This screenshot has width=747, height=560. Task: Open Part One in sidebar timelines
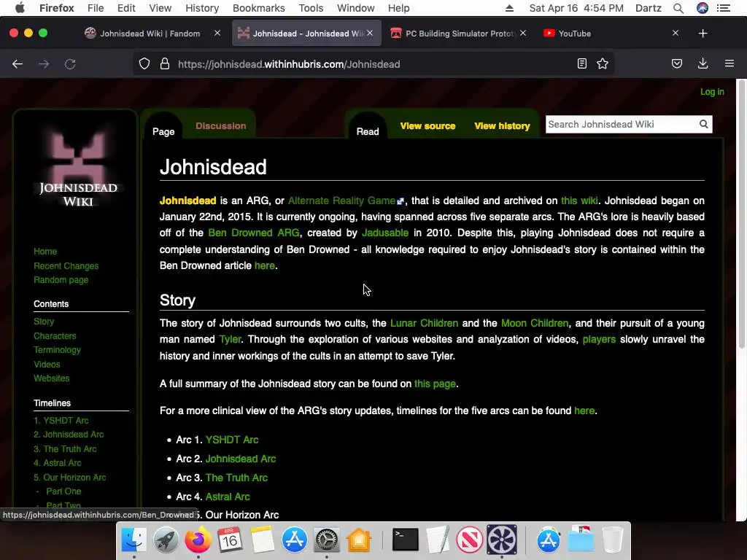coord(63,491)
